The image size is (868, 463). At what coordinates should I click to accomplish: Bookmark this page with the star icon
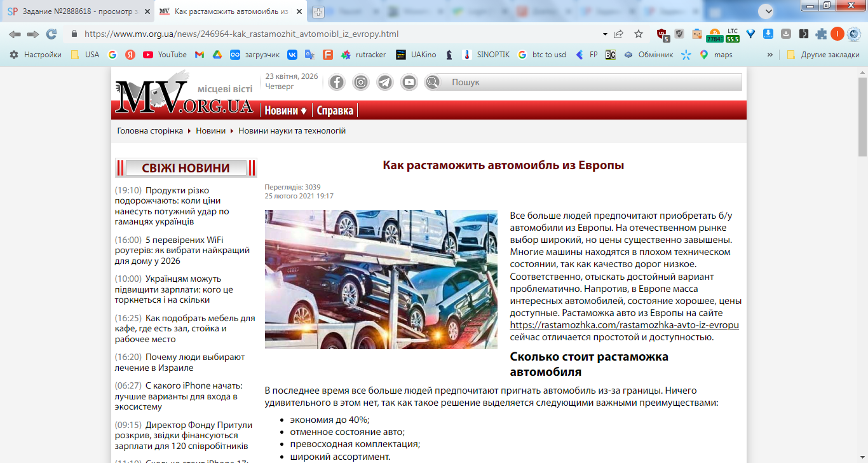(x=639, y=34)
